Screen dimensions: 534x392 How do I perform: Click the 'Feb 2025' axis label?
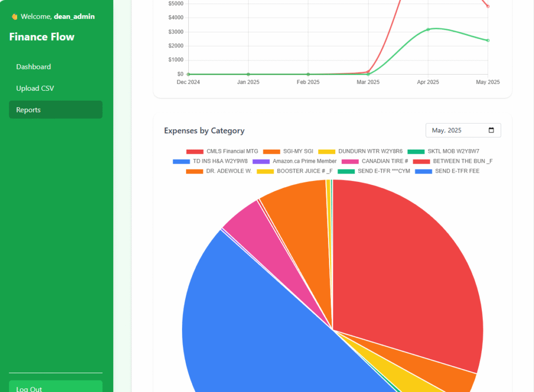tap(308, 82)
